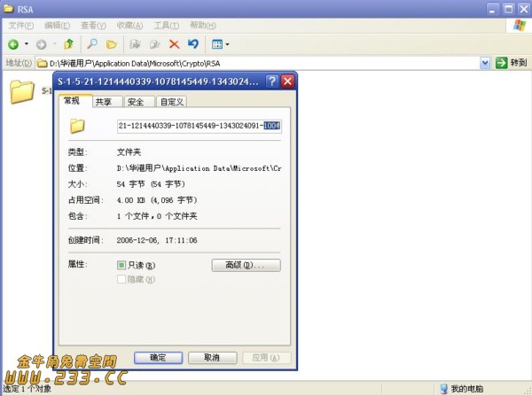The width and height of the screenshot is (532, 396).
Task: Open the 帮助(H) menu
Action: point(202,26)
